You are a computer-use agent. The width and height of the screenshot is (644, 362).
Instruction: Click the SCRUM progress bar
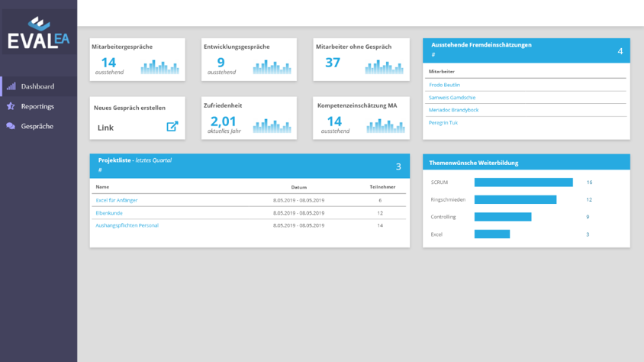pos(523,182)
